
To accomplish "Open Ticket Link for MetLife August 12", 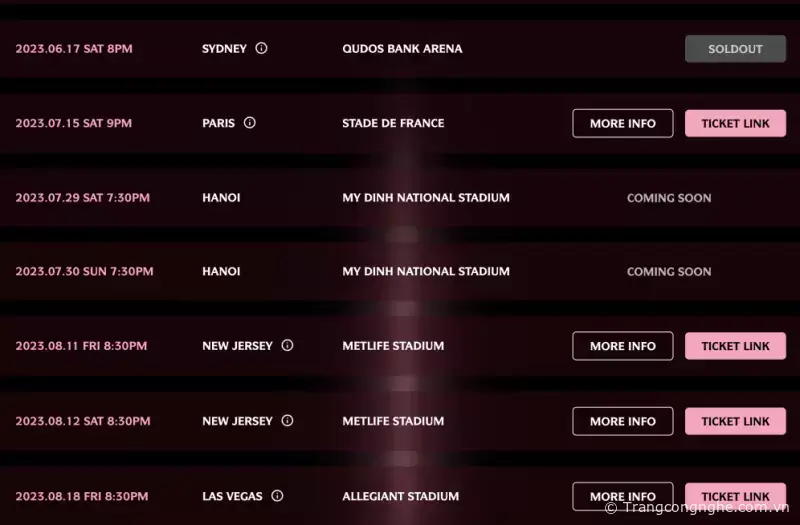I will coord(735,421).
